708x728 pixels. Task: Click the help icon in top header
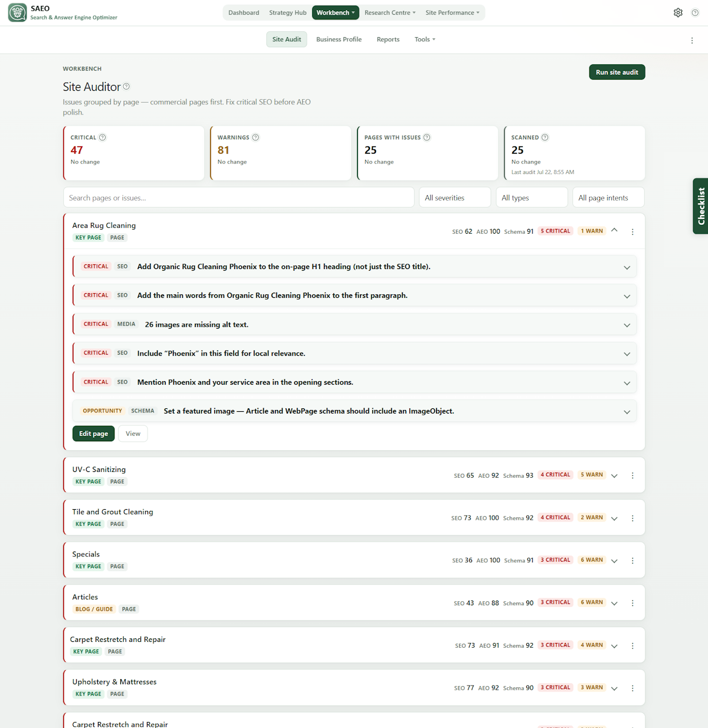(x=695, y=12)
